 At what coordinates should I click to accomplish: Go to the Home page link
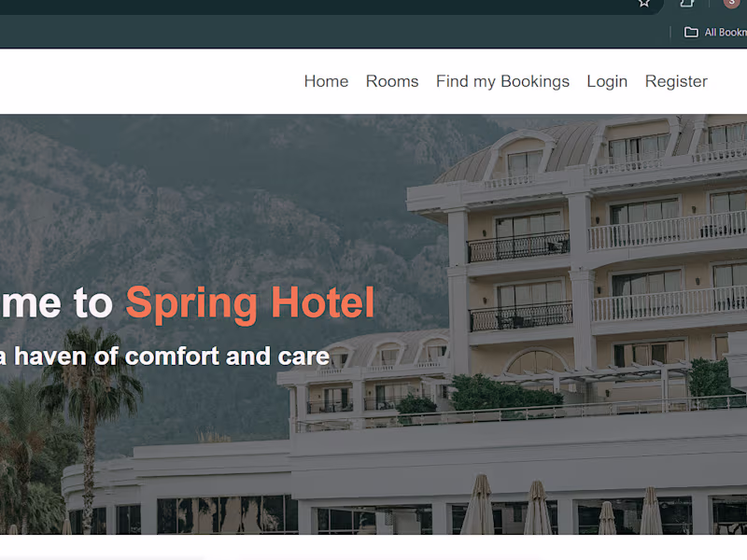326,81
